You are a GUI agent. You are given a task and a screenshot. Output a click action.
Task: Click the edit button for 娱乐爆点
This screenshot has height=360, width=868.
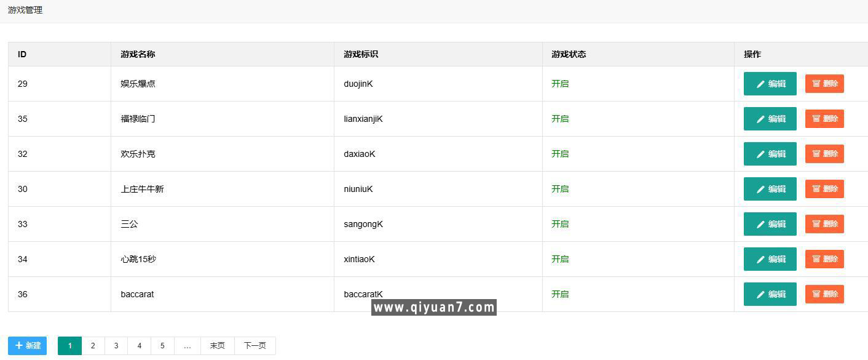point(770,84)
